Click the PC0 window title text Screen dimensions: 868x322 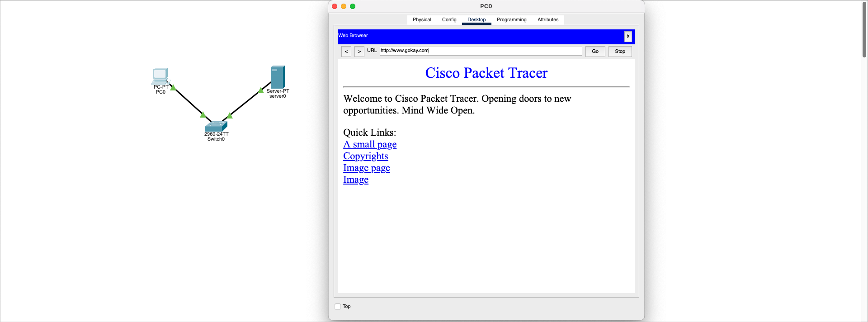(x=486, y=6)
